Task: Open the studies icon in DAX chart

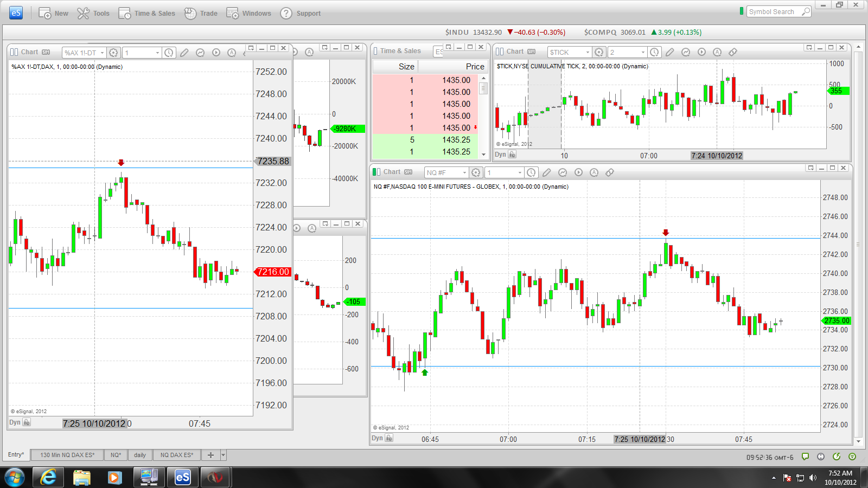Action: click(200, 53)
